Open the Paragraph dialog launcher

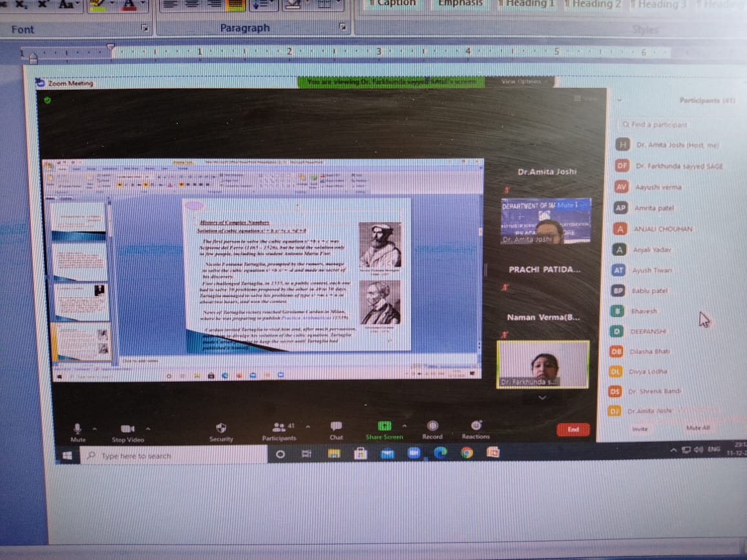[342, 26]
